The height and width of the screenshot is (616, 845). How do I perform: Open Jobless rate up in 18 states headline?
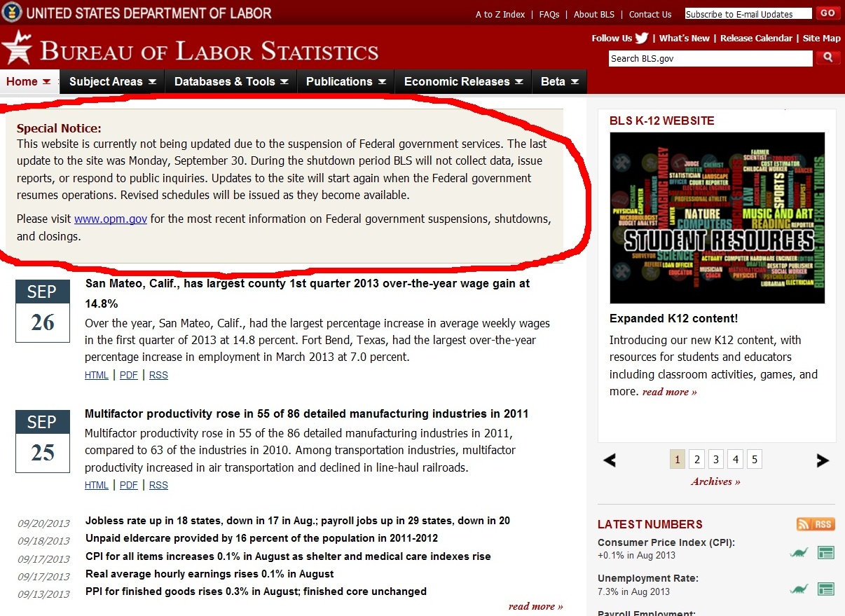point(298,521)
